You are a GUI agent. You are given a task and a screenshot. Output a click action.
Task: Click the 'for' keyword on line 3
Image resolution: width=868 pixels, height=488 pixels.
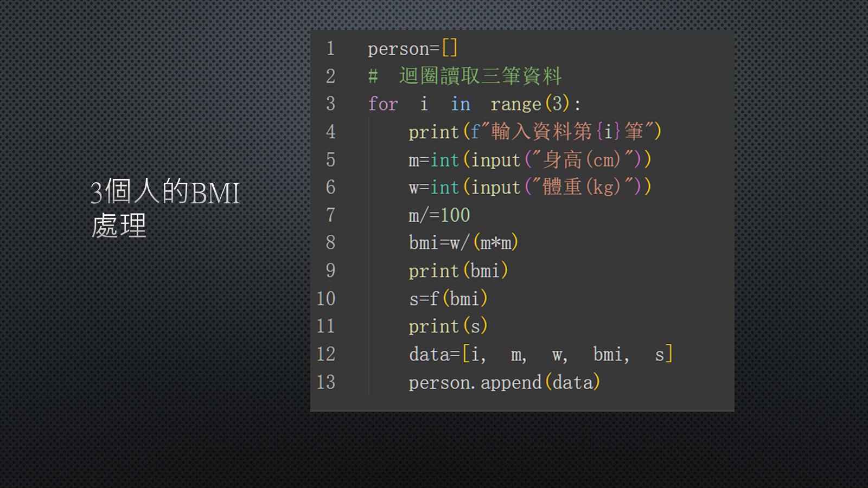click(383, 104)
